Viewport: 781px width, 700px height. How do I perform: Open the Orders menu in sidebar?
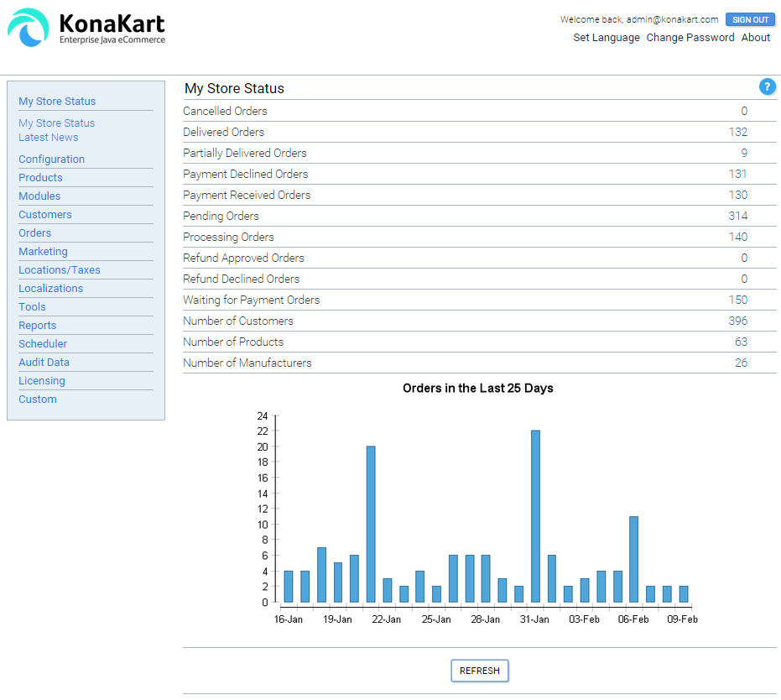click(x=34, y=233)
